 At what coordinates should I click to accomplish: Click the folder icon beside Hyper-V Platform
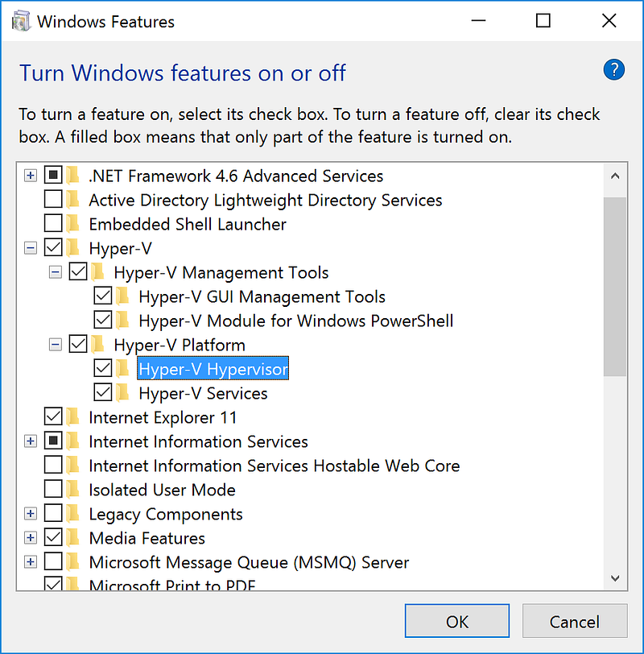click(98, 345)
